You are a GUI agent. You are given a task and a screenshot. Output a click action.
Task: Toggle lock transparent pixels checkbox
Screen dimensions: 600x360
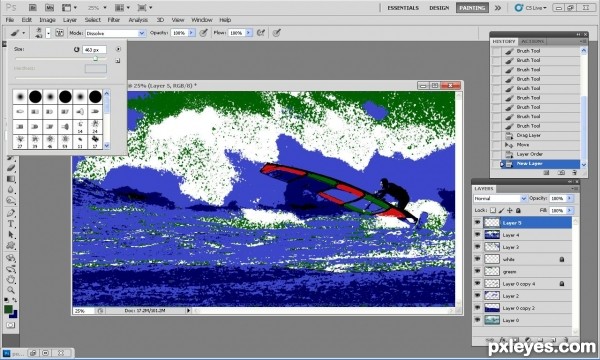coord(493,210)
